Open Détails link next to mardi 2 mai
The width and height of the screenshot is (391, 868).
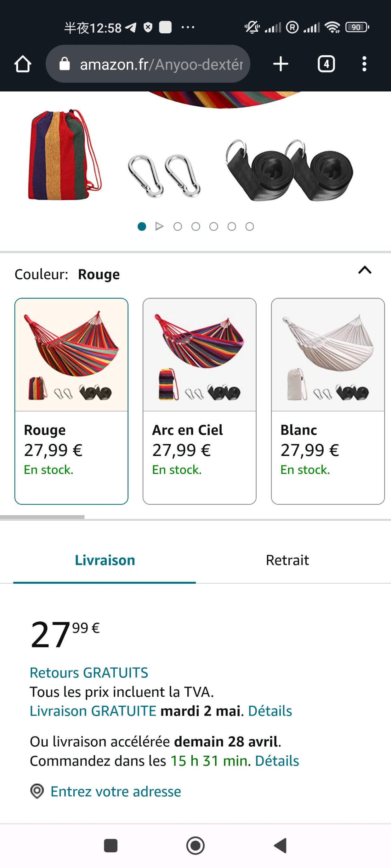(270, 711)
